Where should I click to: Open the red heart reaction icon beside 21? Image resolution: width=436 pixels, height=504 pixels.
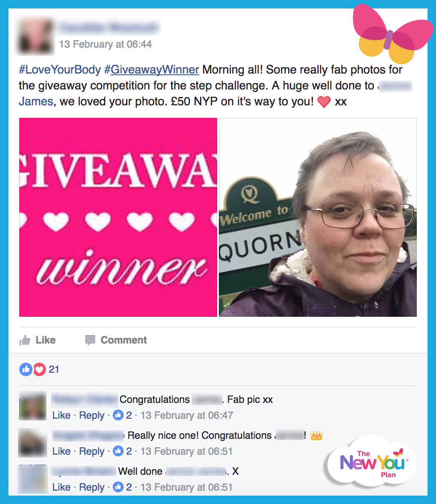[x=39, y=369]
